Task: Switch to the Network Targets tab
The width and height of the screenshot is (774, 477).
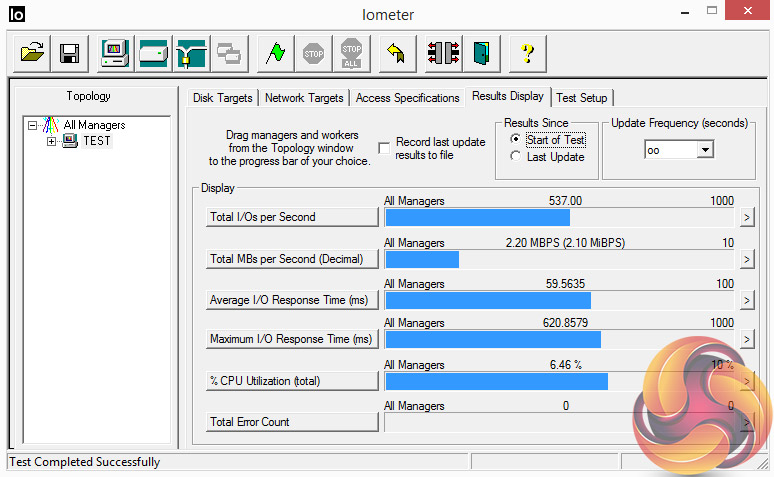Action: [304, 98]
